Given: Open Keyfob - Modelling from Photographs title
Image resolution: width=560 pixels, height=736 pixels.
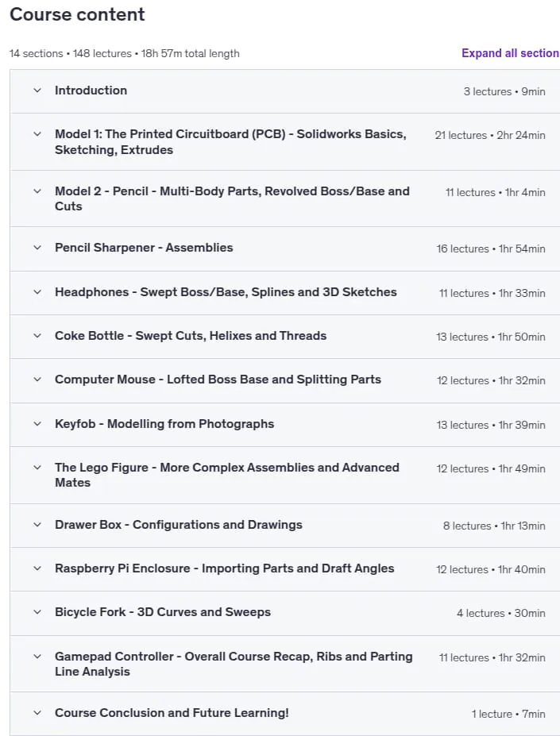Looking at the screenshot, I should pos(164,424).
